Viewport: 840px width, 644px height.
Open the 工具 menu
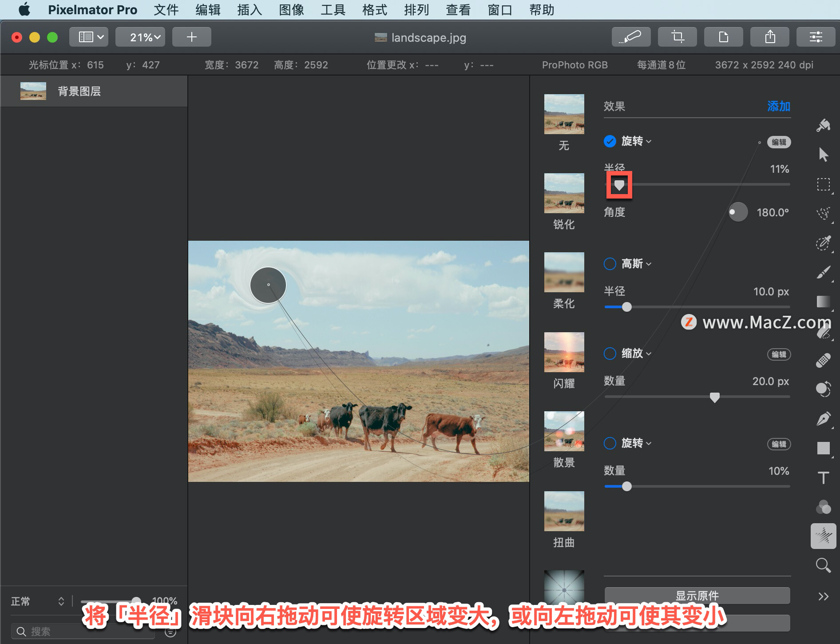click(333, 10)
